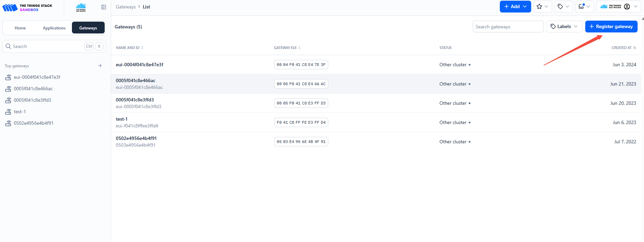Open the user profile account menu
644x242 pixels.
point(630,7)
